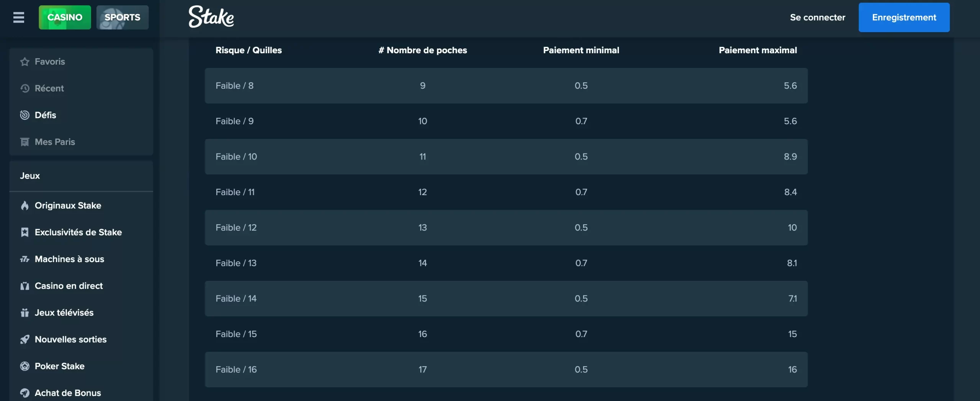The image size is (980, 401).
Task: Open Mes Paris receipt icon
Action: pyautogui.click(x=25, y=142)
